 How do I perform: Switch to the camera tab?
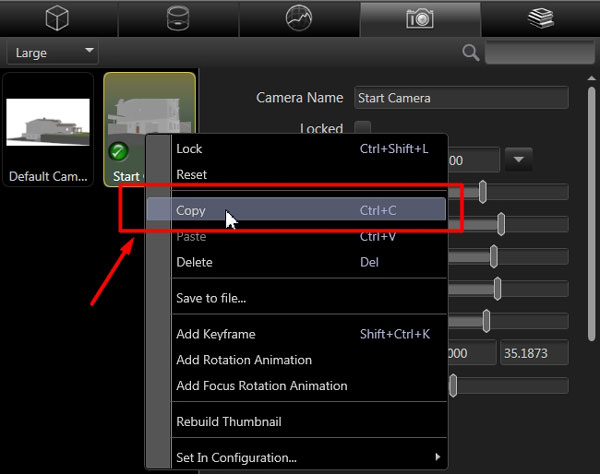(x=419, y=18)
